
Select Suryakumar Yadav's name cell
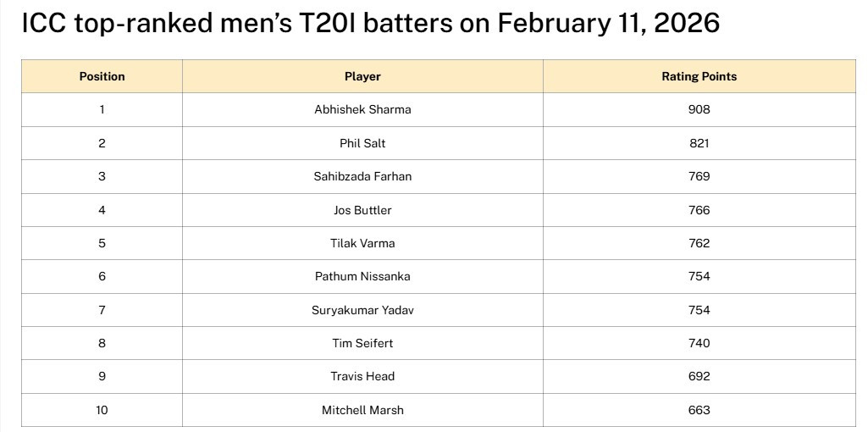362,310
